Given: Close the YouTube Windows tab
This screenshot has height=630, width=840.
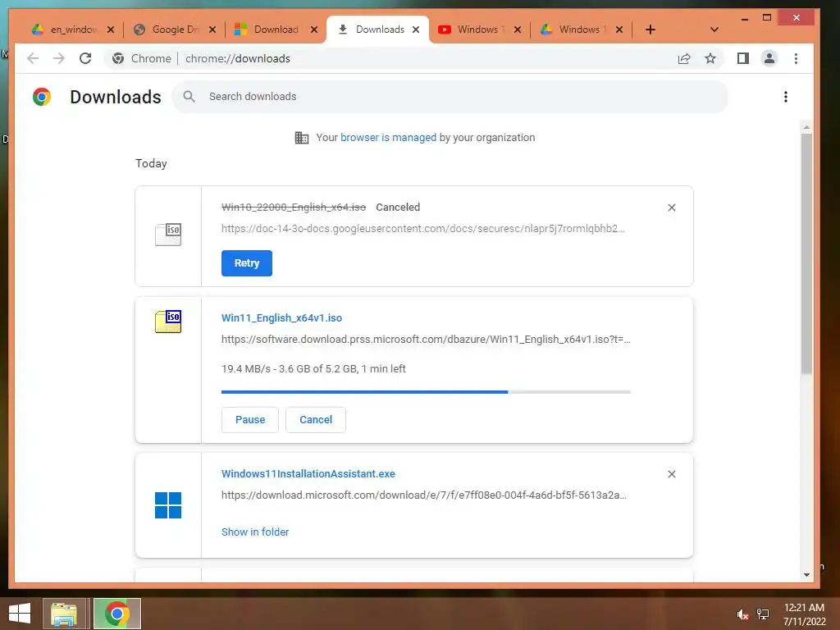Looking at the screenshot, I should pyautogui.click(x=518, y=30).
